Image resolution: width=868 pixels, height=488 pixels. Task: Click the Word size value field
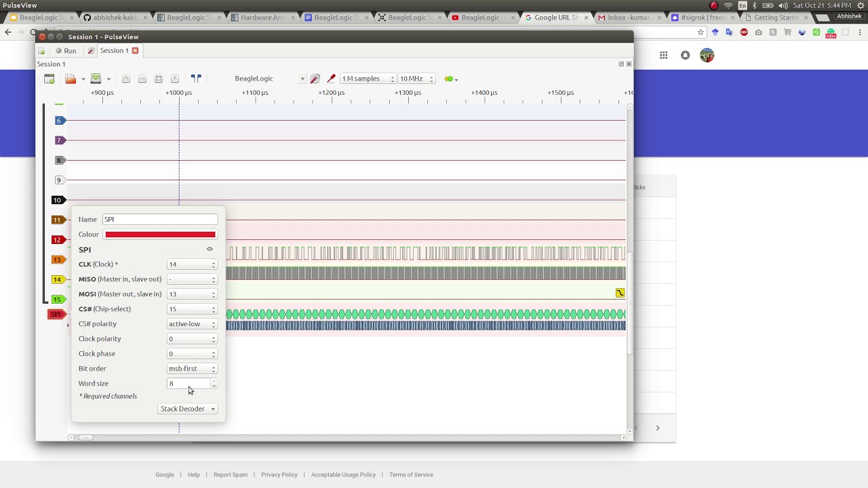point(188,384)
